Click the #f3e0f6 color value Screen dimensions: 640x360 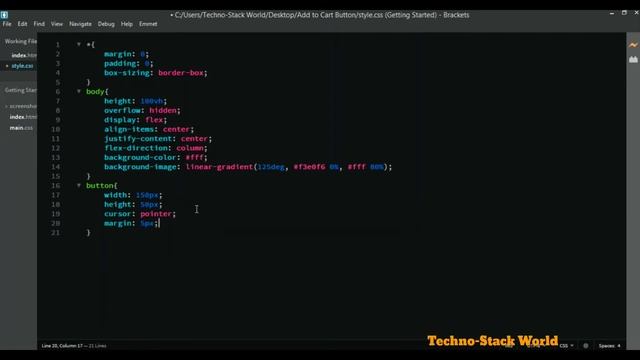pos(309,167)
